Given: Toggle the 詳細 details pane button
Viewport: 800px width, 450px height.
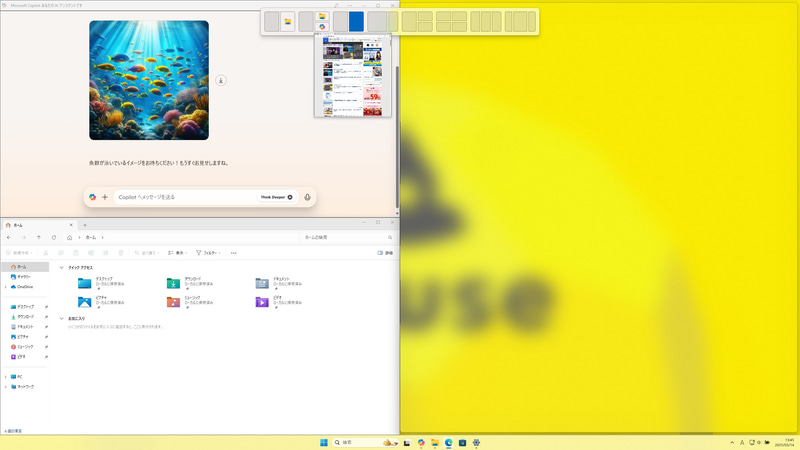Looking at the screenshot, I should (385, 253).
